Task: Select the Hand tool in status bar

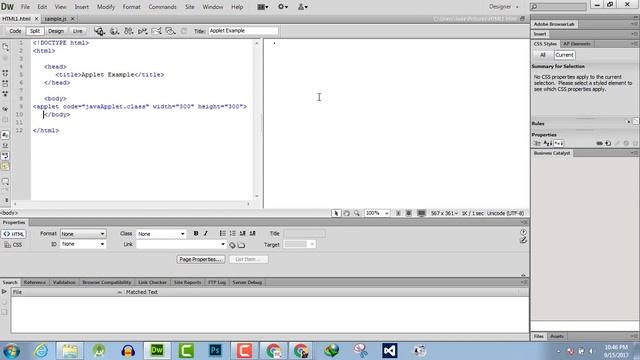Action: click(347, 213)
